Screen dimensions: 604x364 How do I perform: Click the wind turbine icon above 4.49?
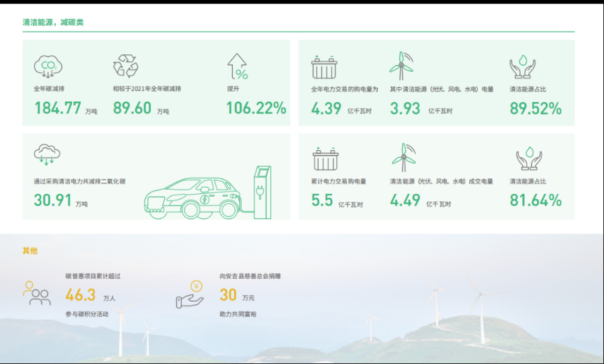click(403, 158)
